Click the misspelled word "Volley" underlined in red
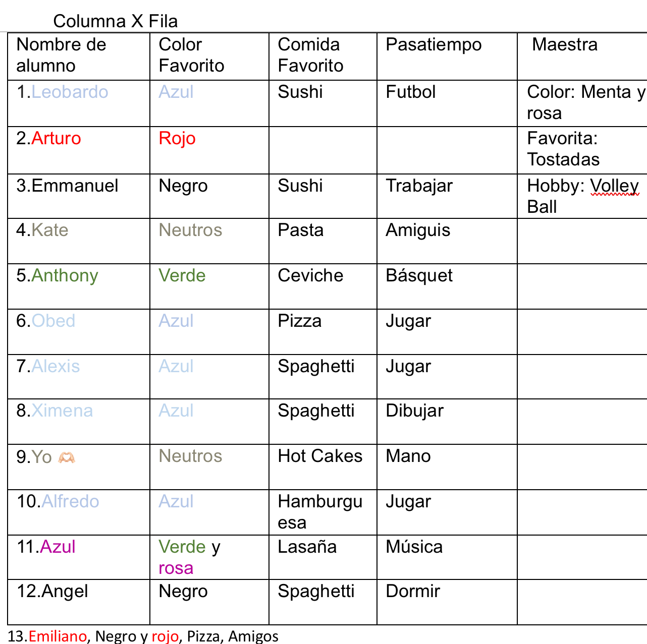This screenshot has height=644, width=647. [x=614, y=186]
